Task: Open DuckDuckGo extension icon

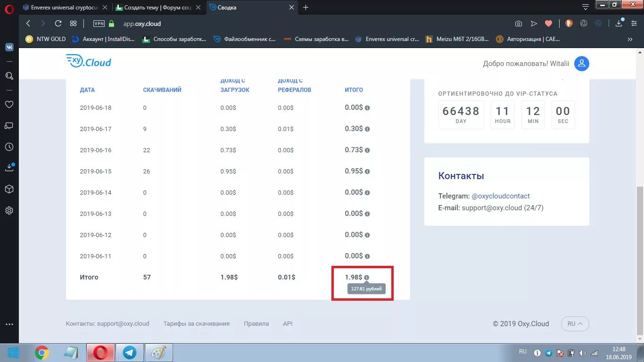Action: pos(569,23)
